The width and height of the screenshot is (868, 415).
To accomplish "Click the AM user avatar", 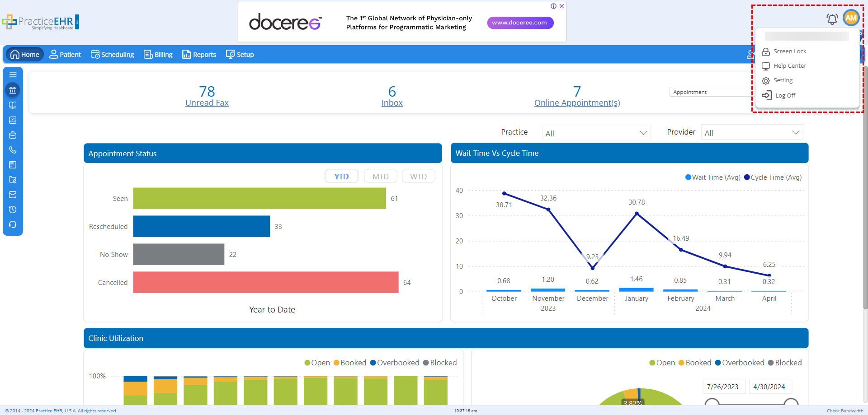I will click(851, 18).
